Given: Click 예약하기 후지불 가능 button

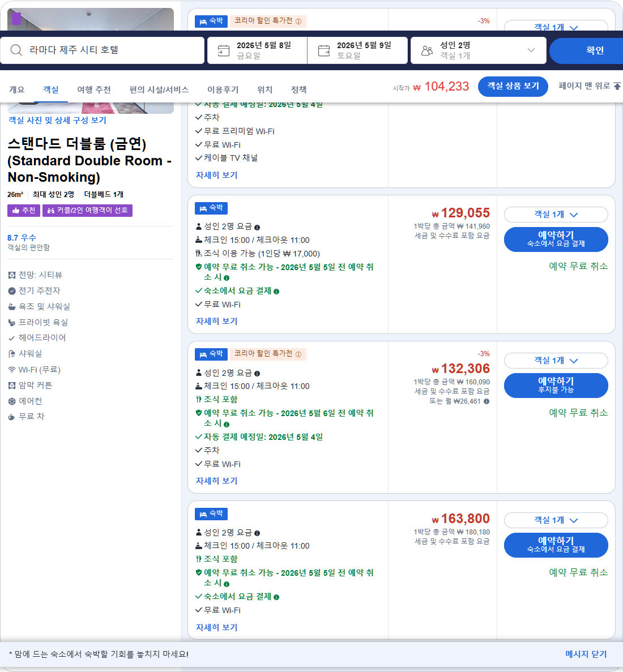Looking at the screenshot, I should click(x=556, y=386).
